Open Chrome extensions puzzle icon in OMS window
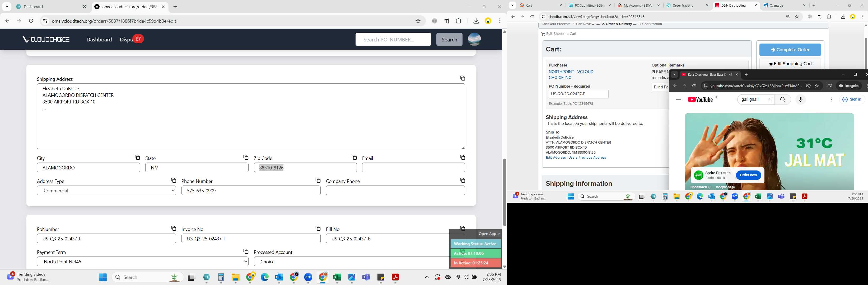 pos(459,21)
